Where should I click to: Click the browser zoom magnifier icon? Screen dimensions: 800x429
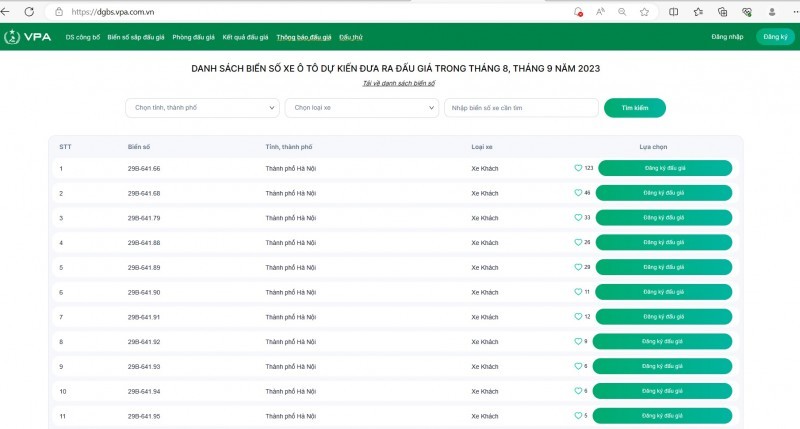click(622, 11)
